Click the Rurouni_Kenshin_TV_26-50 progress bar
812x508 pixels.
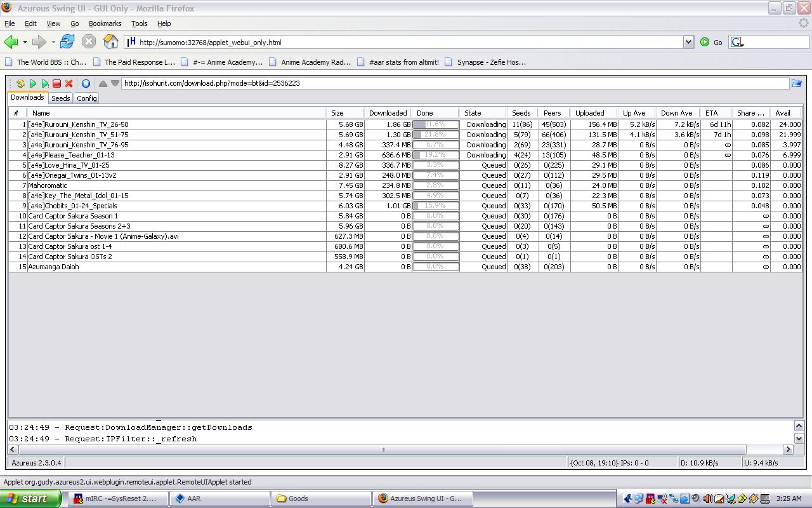(x=435, y=124)
